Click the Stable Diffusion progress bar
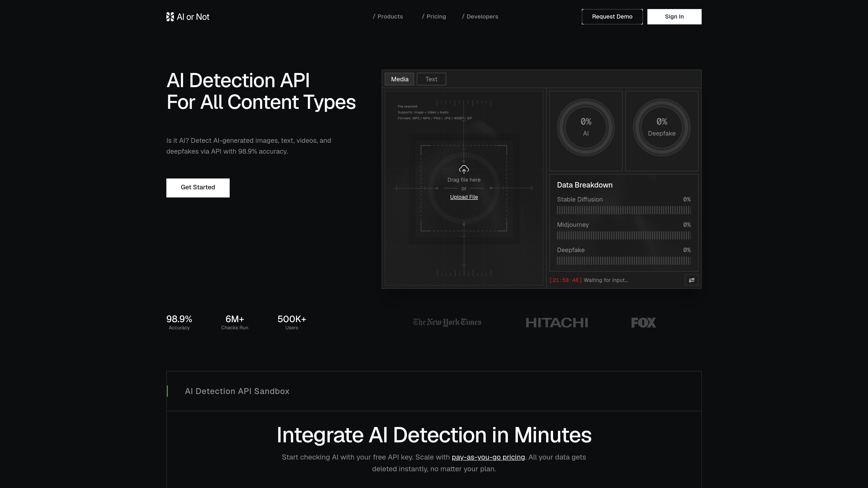This screenshot has width=868, height=488. (624, 210)
